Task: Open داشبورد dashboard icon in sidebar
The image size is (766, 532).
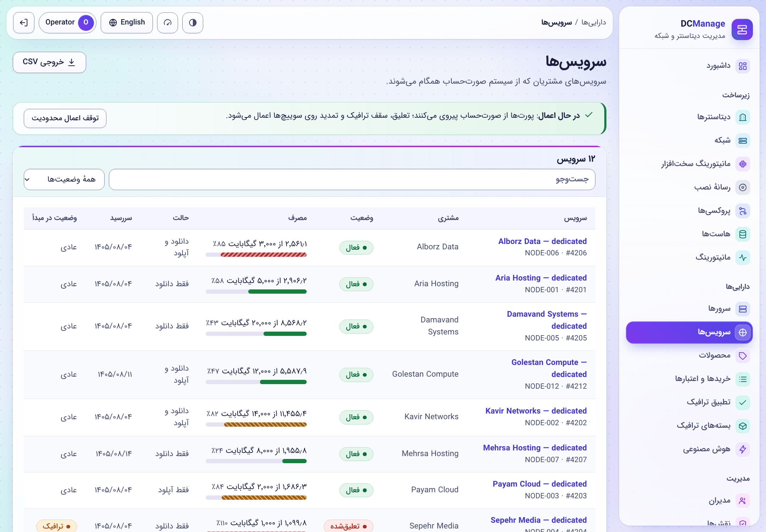Action: pos(743,66)
